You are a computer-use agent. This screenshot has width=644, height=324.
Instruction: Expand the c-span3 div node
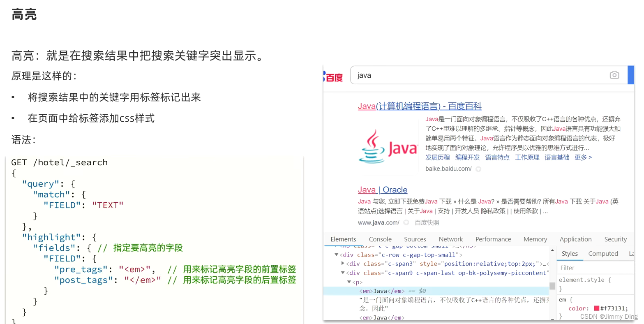[343, 264]
